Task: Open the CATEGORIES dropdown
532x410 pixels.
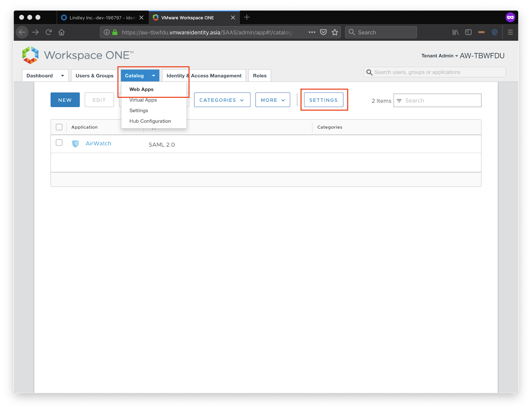Action: 222,100
